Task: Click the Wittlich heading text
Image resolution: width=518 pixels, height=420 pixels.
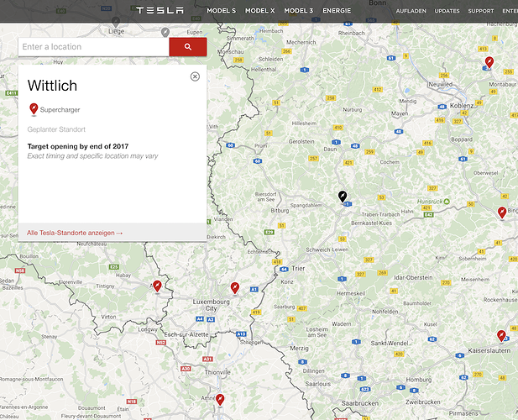Action: (x=52, y=86)
